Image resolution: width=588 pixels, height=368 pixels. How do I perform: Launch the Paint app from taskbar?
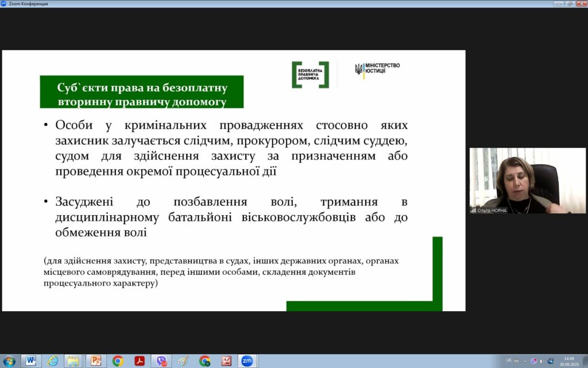pyautogui.click(x=183, y=361)
